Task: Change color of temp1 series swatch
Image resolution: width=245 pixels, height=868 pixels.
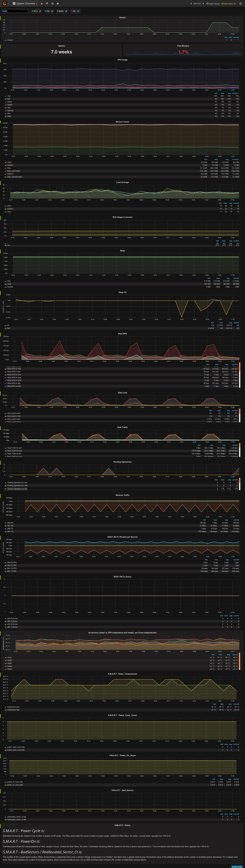Action: click(5, 657)
